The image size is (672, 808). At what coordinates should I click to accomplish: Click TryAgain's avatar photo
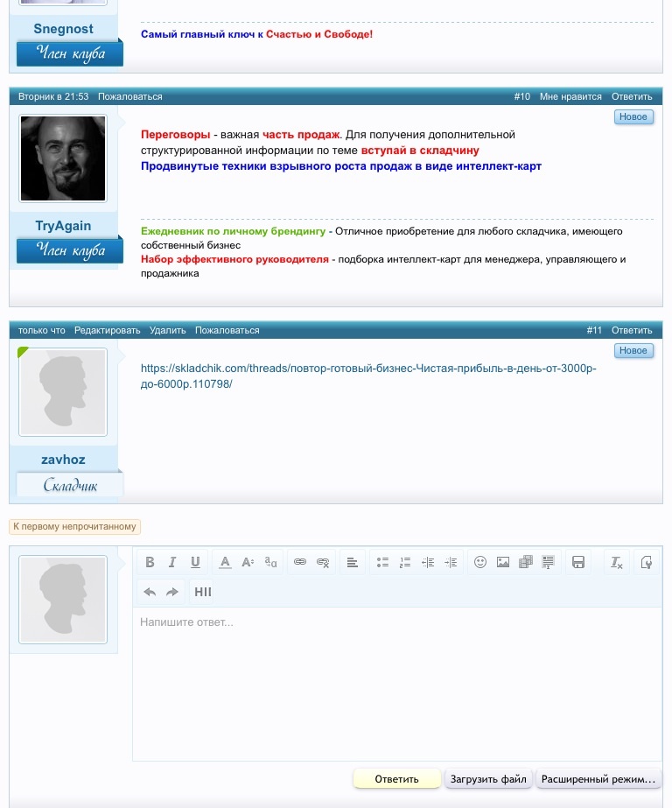63,158
